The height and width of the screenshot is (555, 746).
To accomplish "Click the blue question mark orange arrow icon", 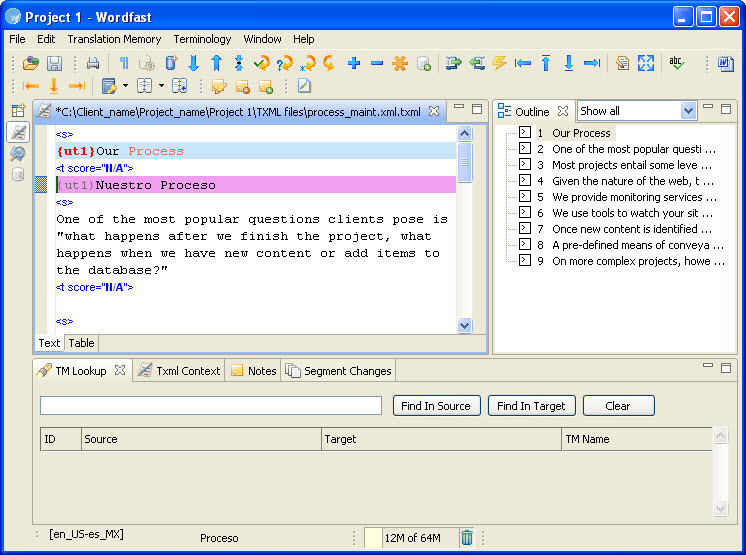I will click(285, 63).
